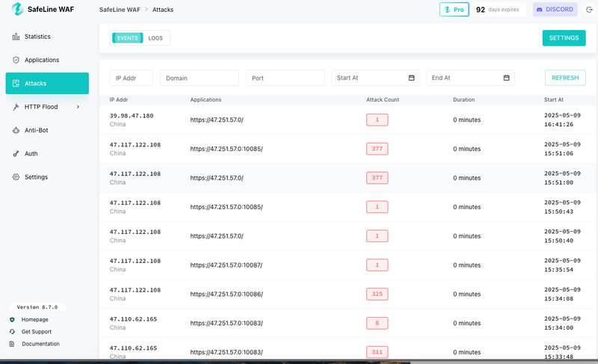The height and width of the screenshot is (364, 598).
Task: Click the Start At column header
Action: click(x=554, y=99)
